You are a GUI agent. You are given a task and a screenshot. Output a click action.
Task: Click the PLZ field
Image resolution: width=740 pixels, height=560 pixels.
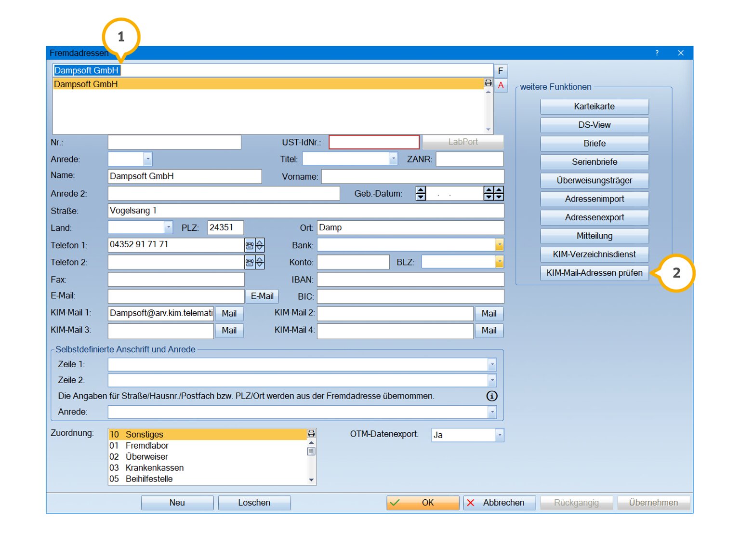tap(225, 227)
